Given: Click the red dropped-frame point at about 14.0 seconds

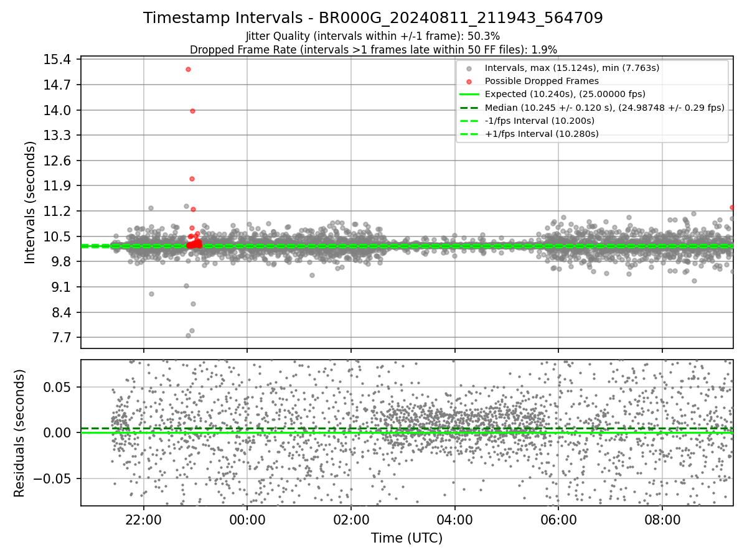Looking at the screenshot, I should pyautogui.click(x=192, y=111).
